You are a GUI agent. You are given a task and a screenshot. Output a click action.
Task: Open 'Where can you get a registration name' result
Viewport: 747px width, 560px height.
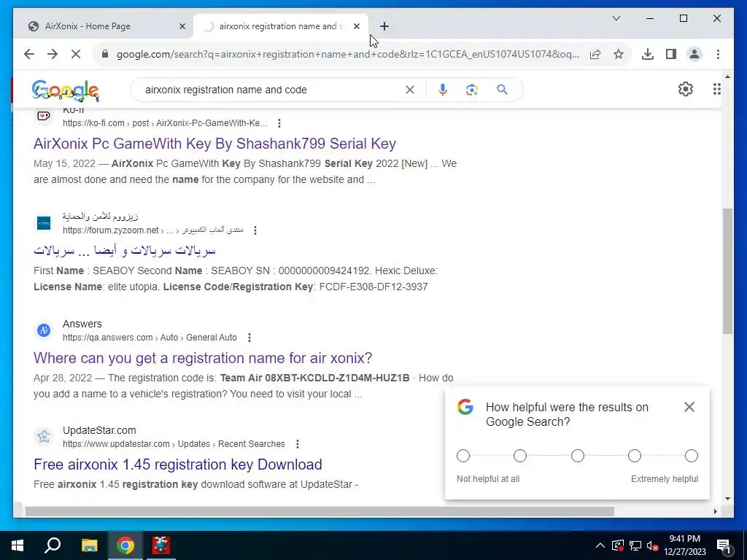click(x=203, y=357)
